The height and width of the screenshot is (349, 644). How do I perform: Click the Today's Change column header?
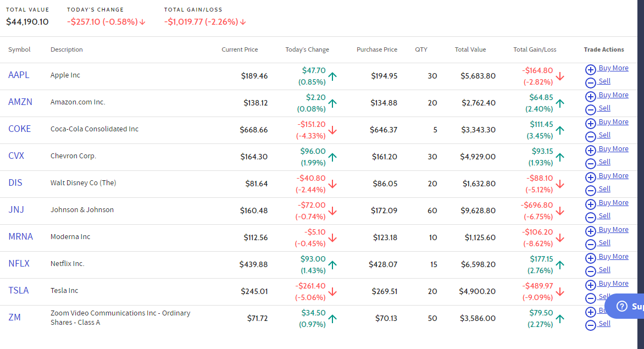(x=307, y=49)
